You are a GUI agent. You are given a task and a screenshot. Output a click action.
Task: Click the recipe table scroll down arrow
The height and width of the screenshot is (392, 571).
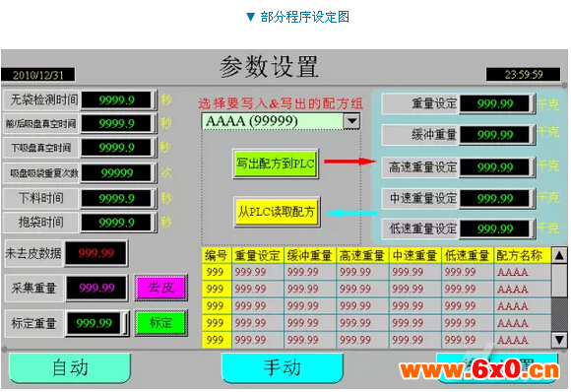[x=559, y=340]
